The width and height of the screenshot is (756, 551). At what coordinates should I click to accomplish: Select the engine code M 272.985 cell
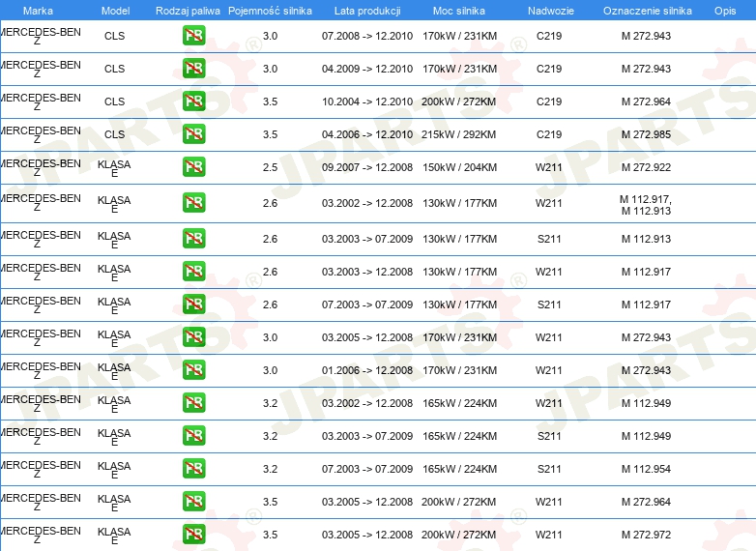click(x=645, y=134)
